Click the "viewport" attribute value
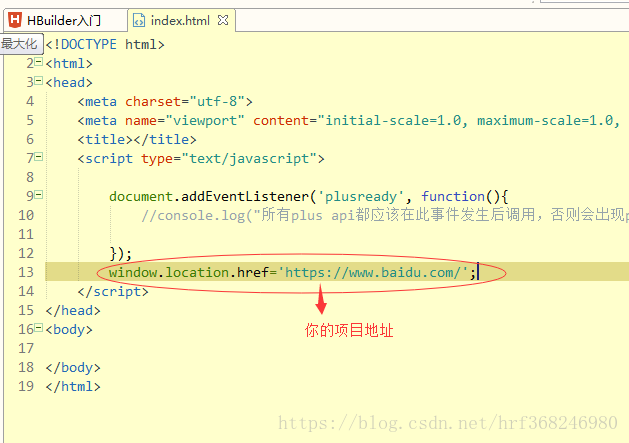The height and width of the screenshot is (443, 629). pyautogui.click(x=205, y=120)
